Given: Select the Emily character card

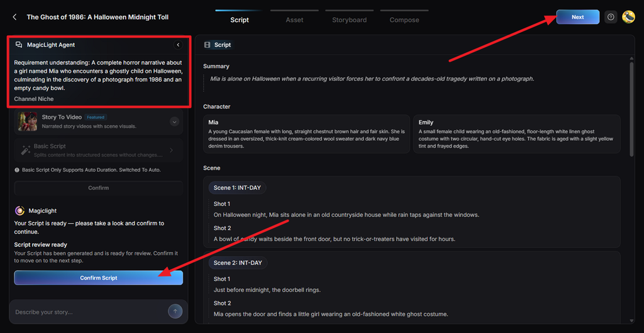Looking at the screenshot, I should [x=517, y=134].
